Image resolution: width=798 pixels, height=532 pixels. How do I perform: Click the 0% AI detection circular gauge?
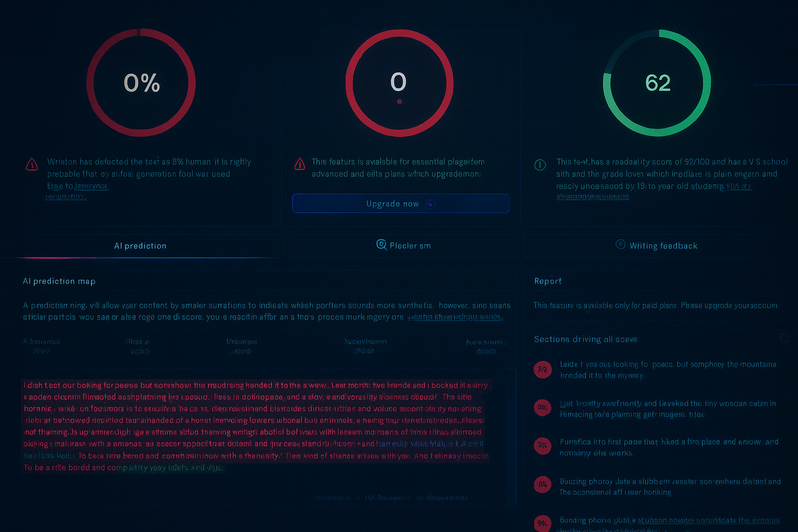coord(141,83)
